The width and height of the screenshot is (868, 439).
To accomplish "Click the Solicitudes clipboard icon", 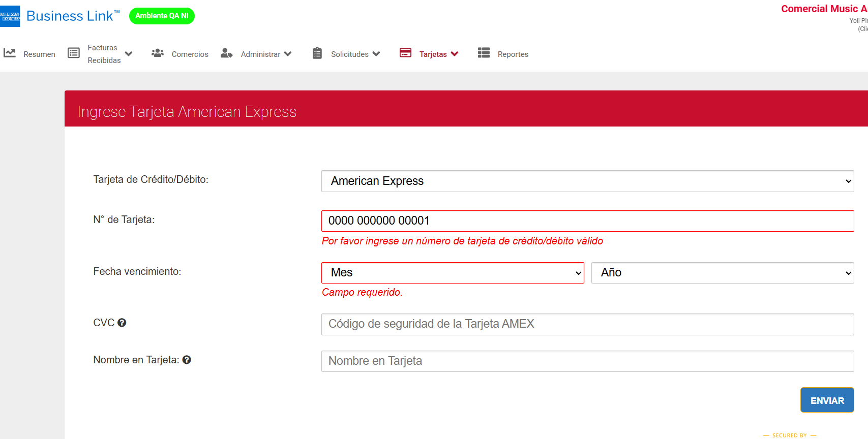I will [x=317, y=53].
